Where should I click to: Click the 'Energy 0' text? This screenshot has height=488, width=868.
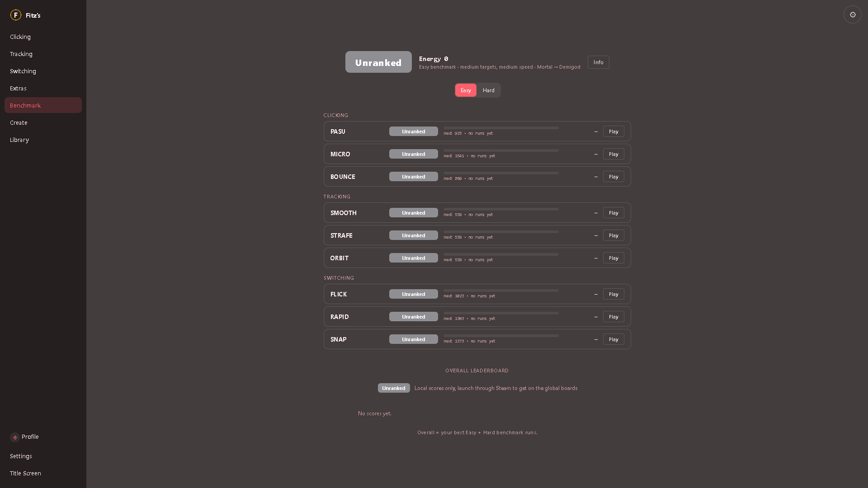(434, 59)
